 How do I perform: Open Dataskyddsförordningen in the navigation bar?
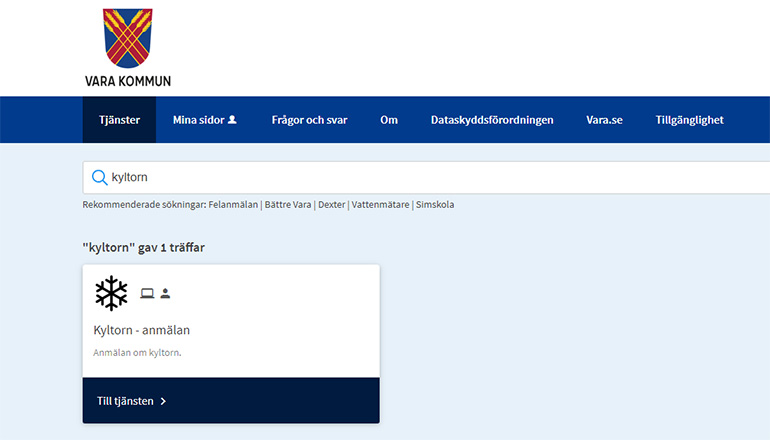point(492,120)
